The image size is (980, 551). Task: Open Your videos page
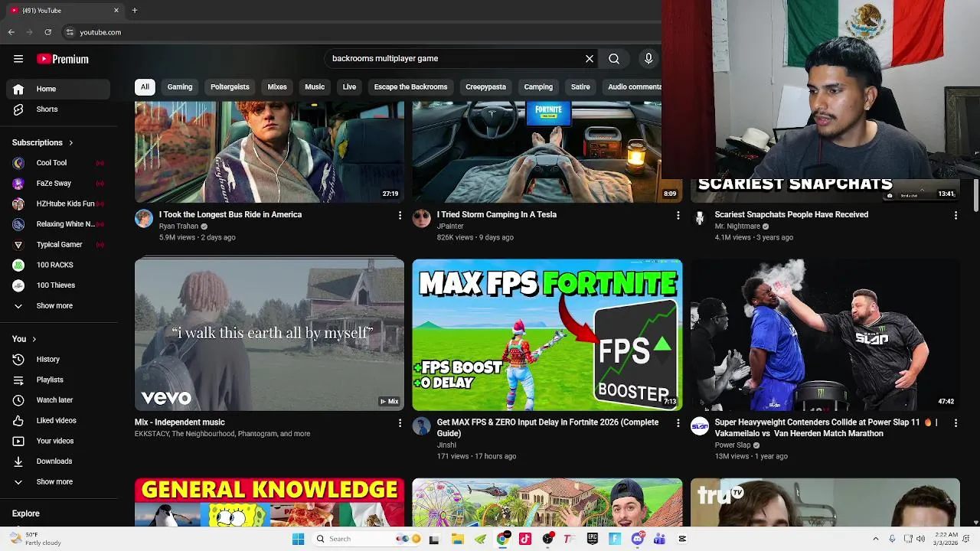coord(58,441)
